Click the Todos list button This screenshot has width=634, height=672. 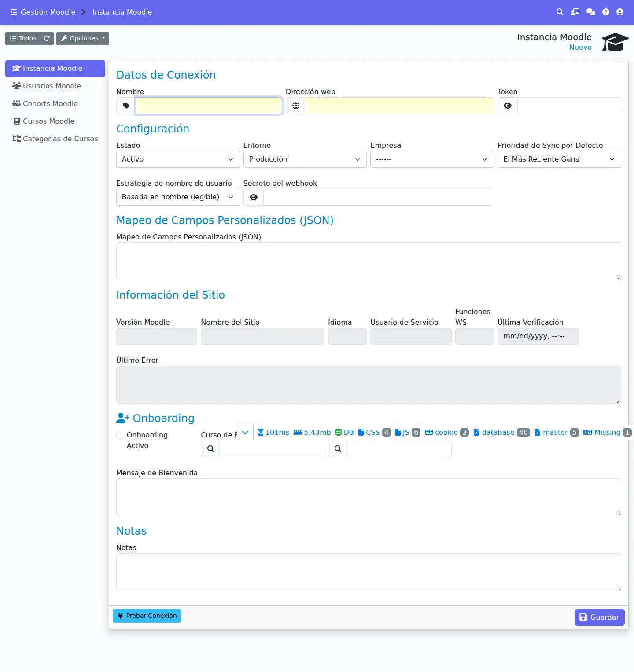(23, 38)
